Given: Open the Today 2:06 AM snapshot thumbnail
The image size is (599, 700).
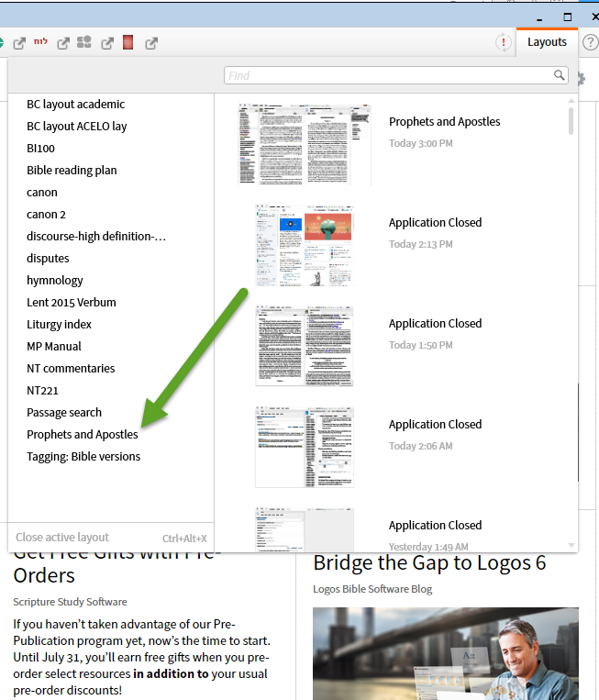Looking at the screenshot, I should (305, 447).
